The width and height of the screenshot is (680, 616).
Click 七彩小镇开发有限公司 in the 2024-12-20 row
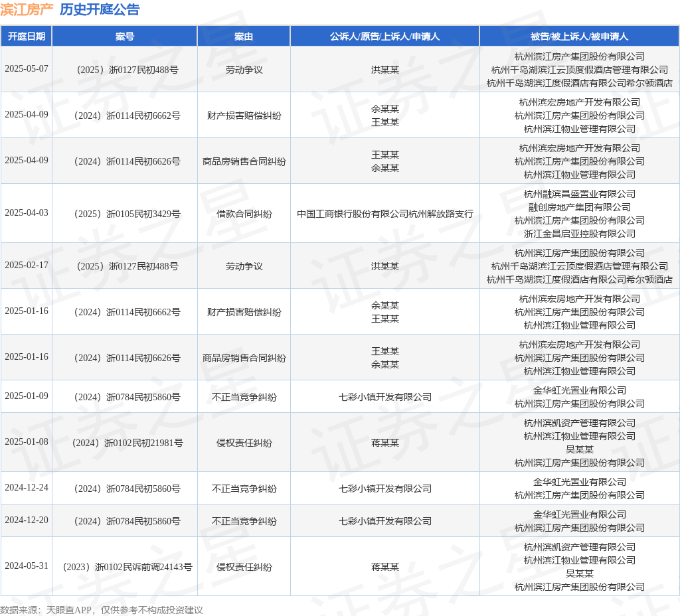point(385,522)
